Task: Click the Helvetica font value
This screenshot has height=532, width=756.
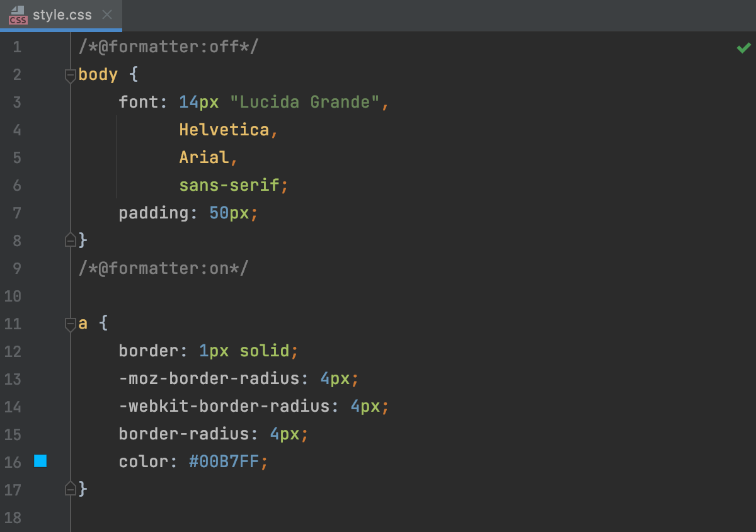Action: [224, 130]
